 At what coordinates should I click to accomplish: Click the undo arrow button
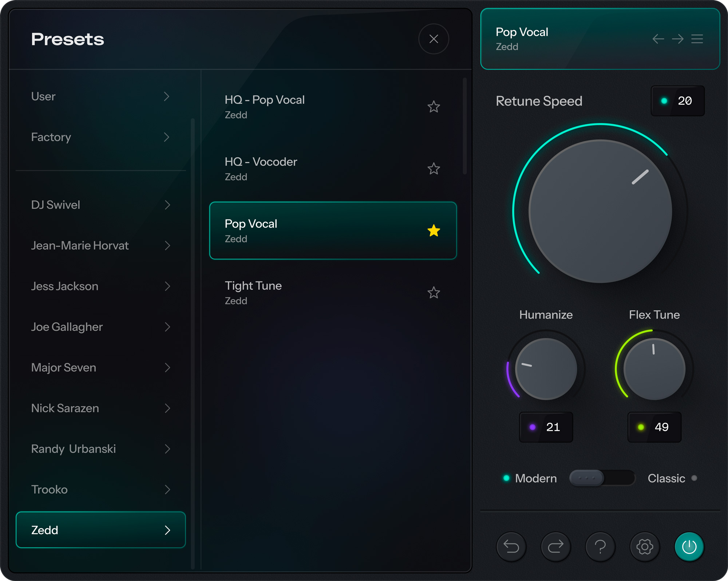click(511, 546)
